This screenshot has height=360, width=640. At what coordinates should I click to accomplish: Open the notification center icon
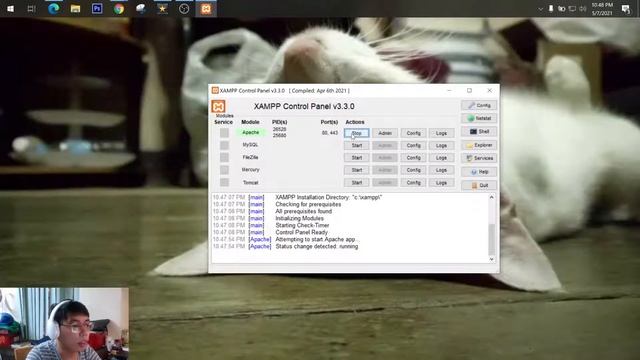pyautogui.click(x=626, y=9)
